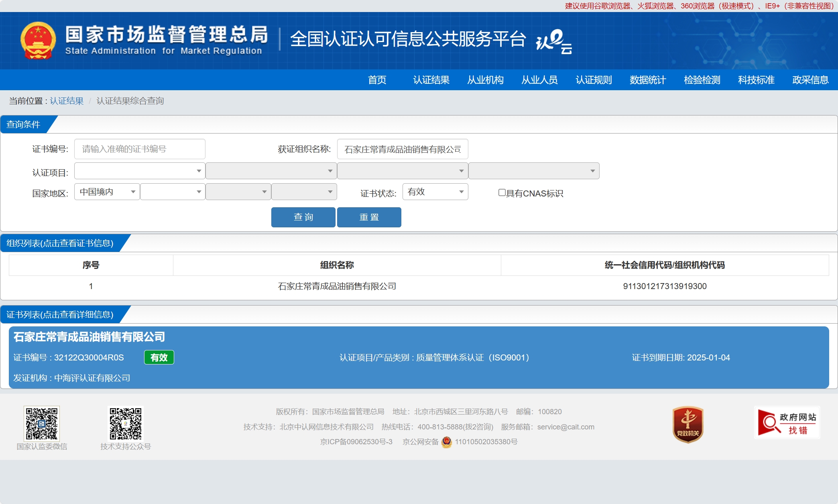Screen dimensions: 838x504
Task: Click the 获证组织名称 input field
Action: click(403, 149)
